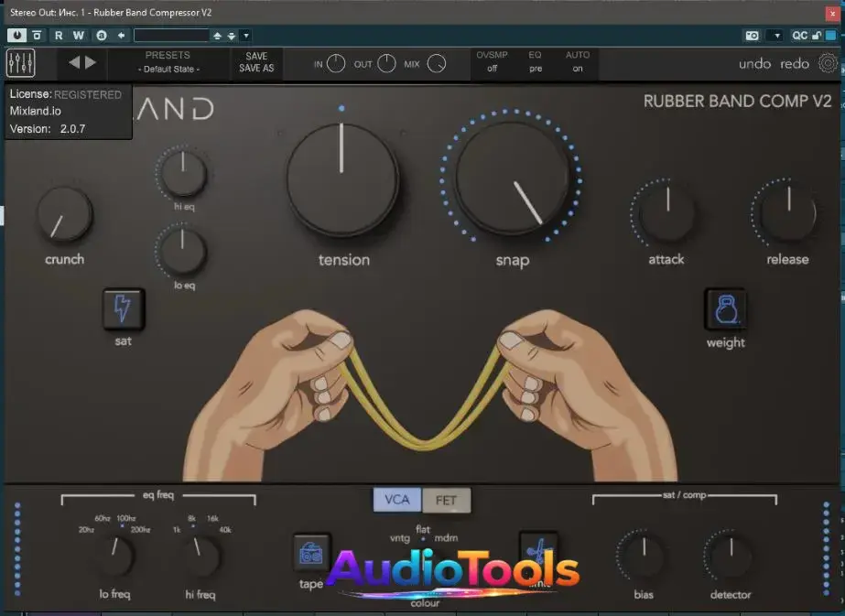The image size is (845, 616).
Task: Click the host preset name input field
Action: click(x=171, y=35)
